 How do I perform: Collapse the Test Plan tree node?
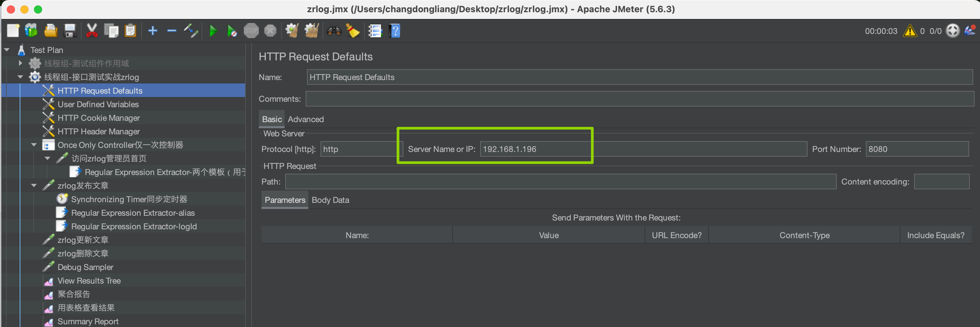click(7, 50)
